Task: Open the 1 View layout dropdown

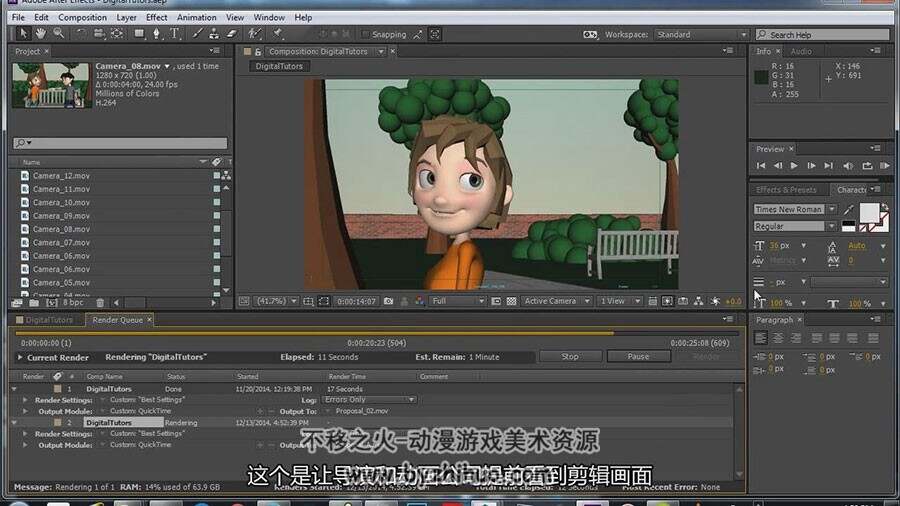Action: (x=619, y=301)
